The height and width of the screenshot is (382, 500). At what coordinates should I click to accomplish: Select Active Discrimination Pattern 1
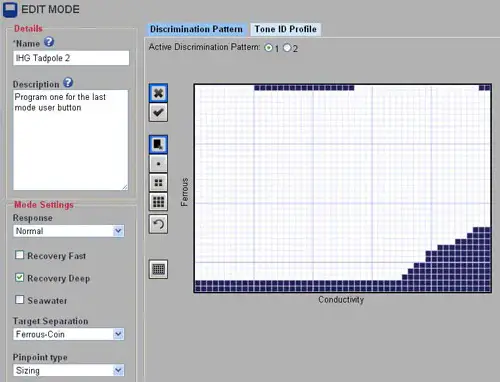268,48
